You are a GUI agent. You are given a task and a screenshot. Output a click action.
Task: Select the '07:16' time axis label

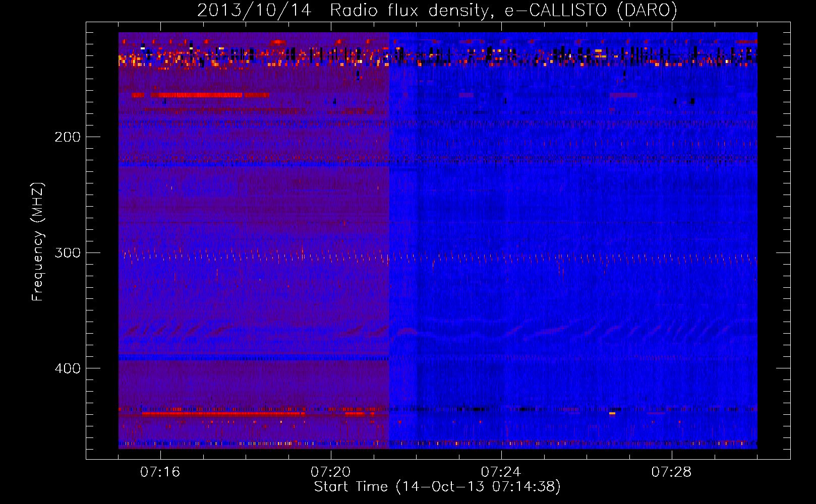tap(160, 472)
